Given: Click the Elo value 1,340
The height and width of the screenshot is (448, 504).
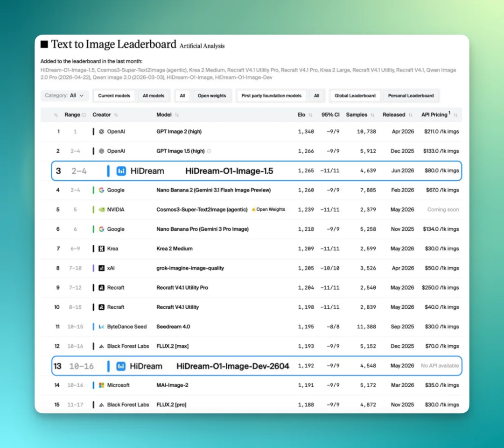Looking at the screenshot, I should (306, 131).
